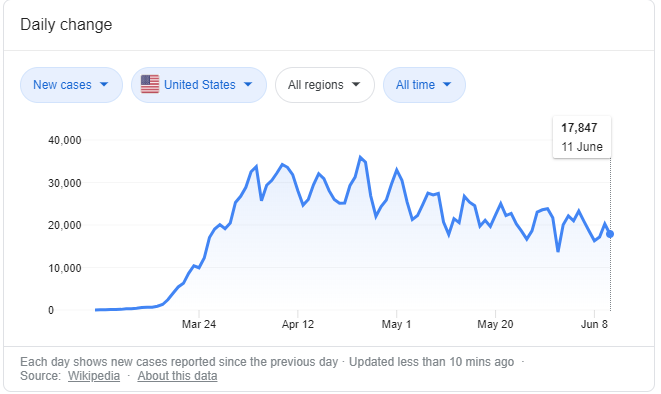Open the About this data link
661x394 pixels.
point(177,376)
